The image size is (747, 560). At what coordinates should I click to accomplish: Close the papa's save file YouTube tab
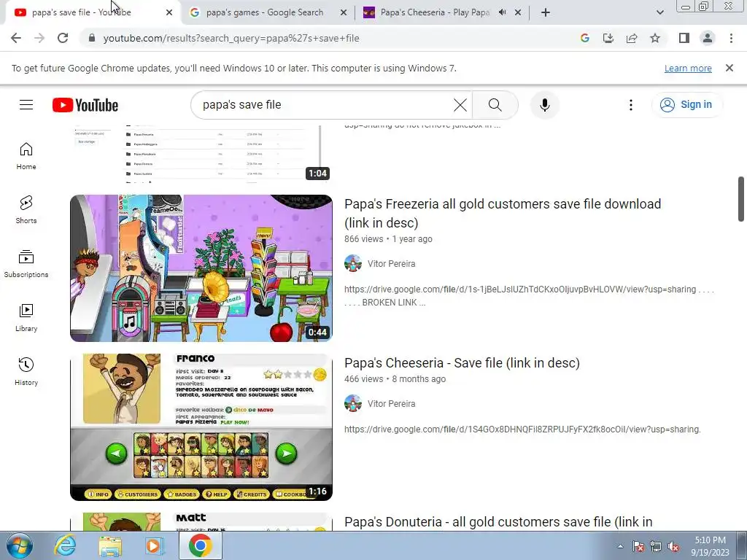[169, 12]
